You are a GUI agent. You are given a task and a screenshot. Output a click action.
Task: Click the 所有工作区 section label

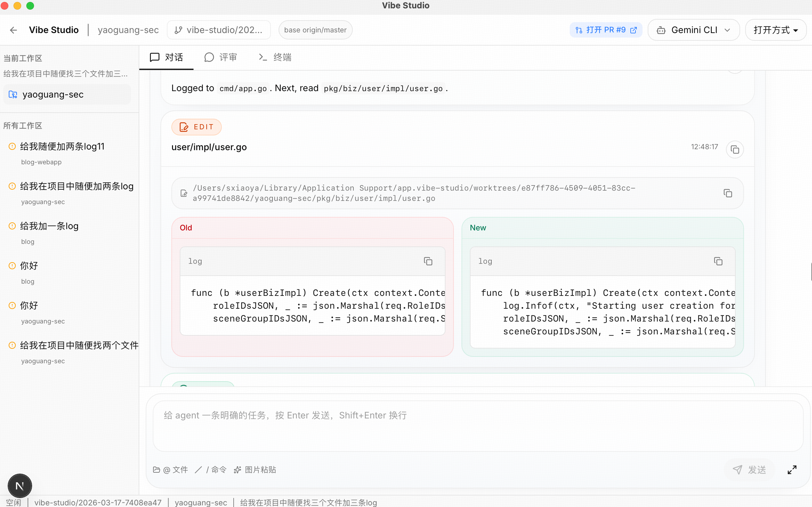[23, 126]
